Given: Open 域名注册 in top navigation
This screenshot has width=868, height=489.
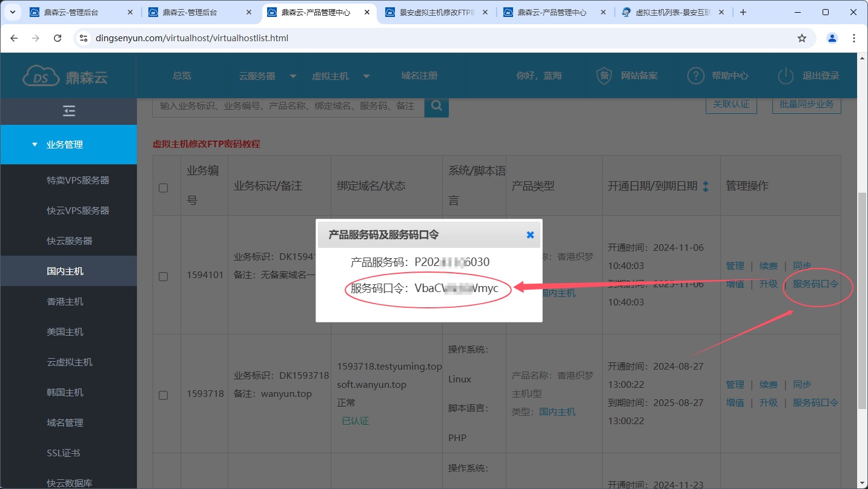Looking at the screenshot, I should tap(419, 76).
